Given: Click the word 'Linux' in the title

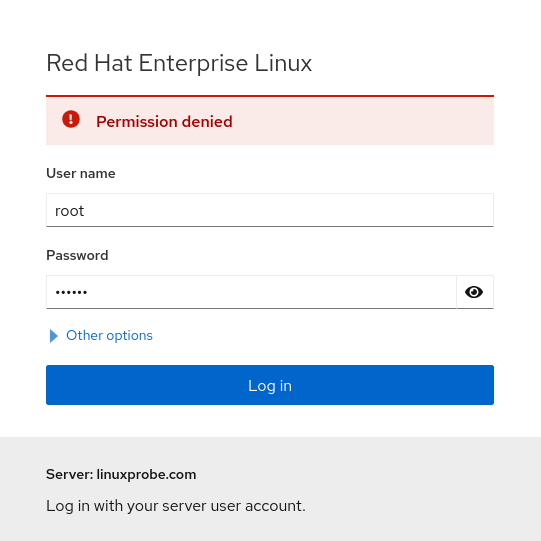Looking at the screenshot, I should point(283,63).
